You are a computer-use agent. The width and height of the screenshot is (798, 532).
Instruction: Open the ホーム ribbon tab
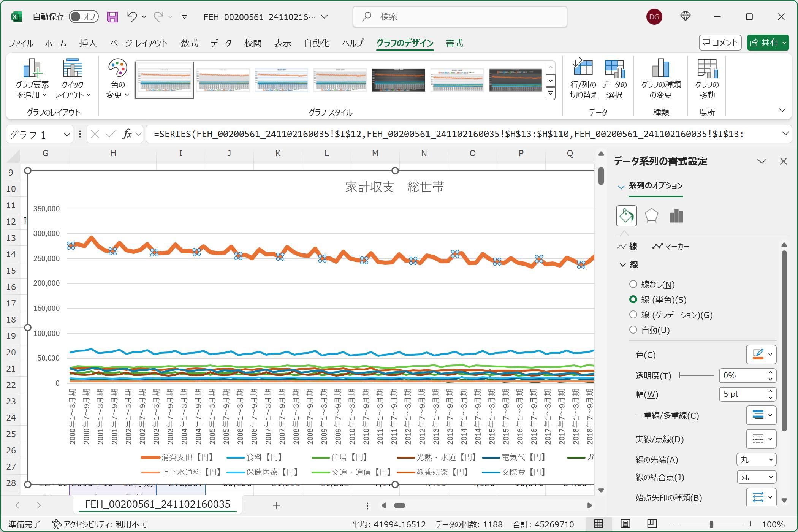56,43
